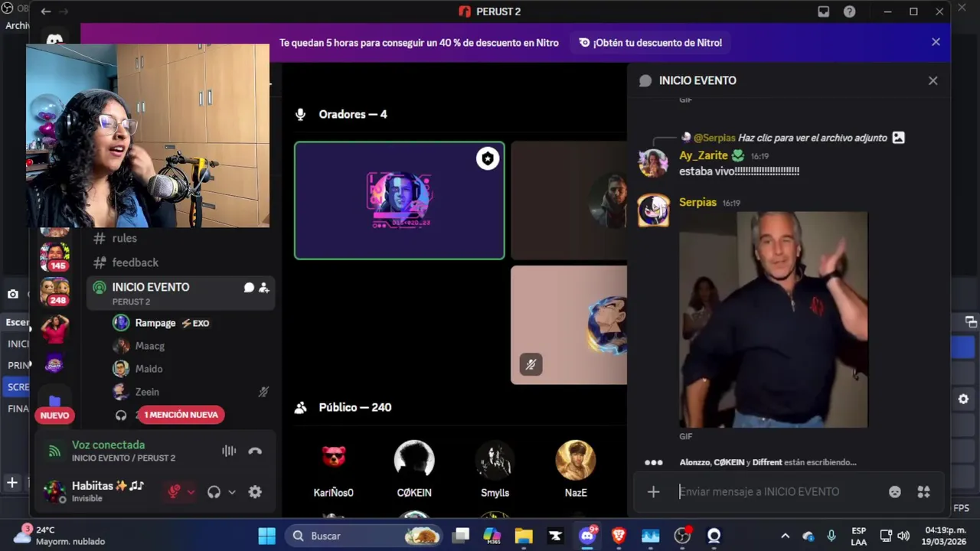The height and width of the screenshot is (551, 980).
Task: Toggle deafen with the headphones icon
Action: pos(214,492)
